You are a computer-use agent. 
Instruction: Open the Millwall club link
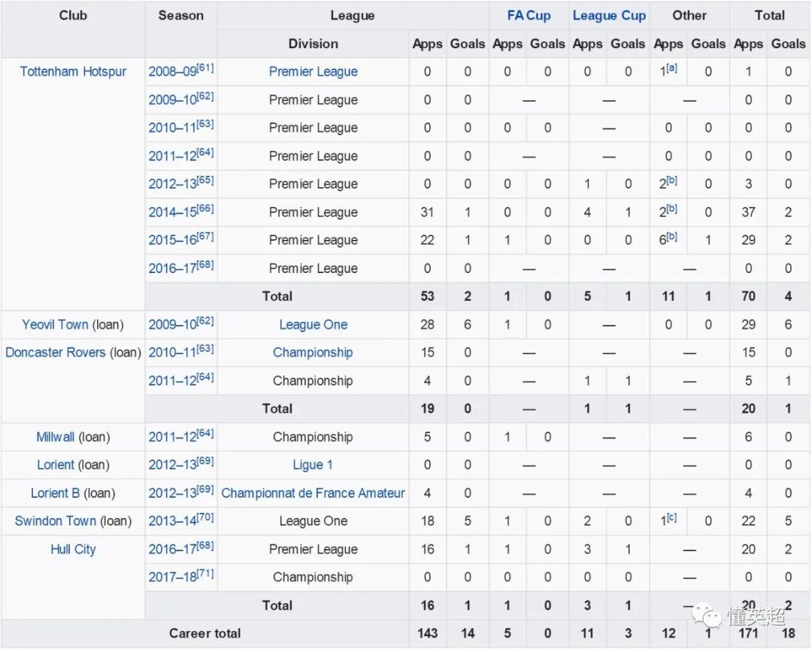[56, 437]
